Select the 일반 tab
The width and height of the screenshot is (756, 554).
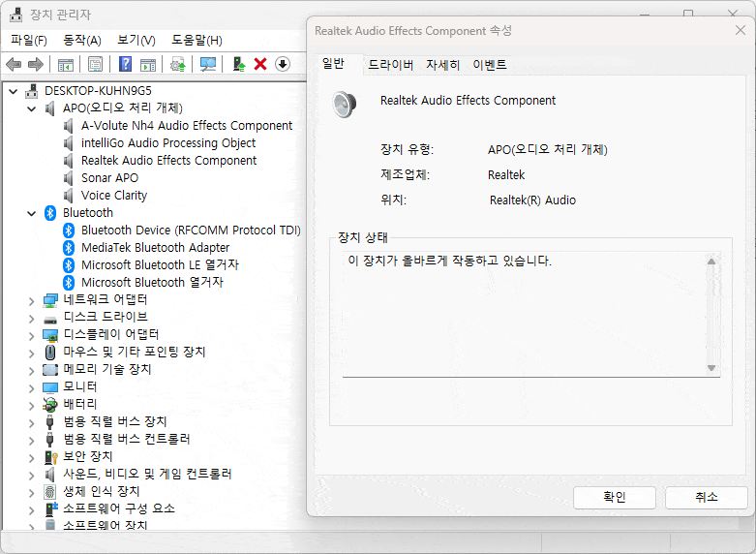tap(334, 64)
